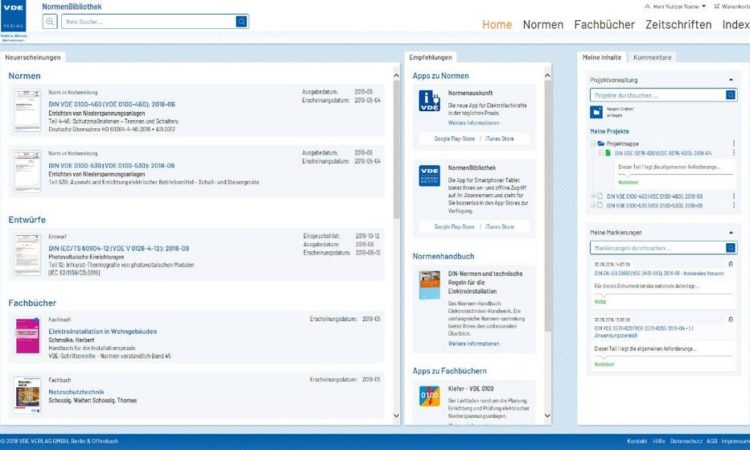Viewport: 750px width, 450px height.
Task: Open the AGB footer link
Action: [x=711, y=441]
